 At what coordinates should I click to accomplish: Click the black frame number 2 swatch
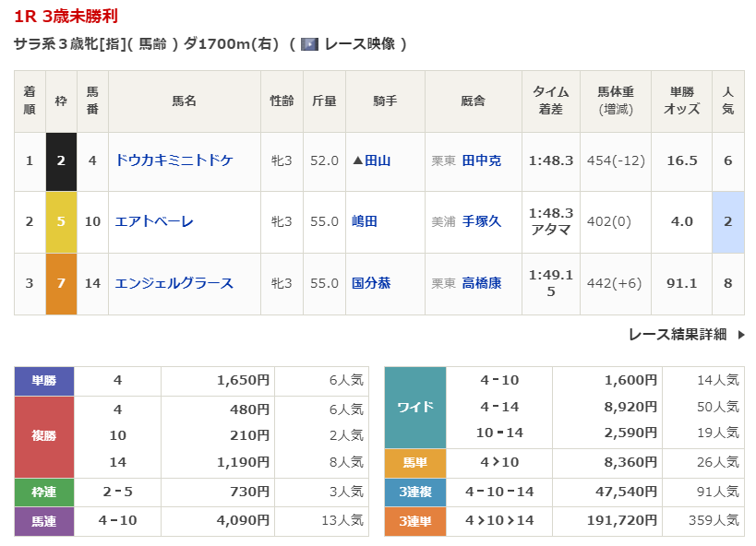coord(61,160)
